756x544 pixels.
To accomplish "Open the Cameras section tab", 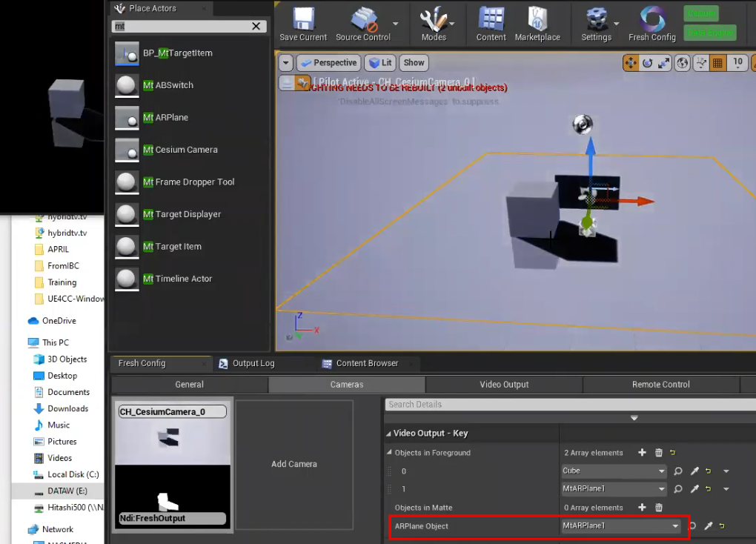I will [x=347, y=385].
